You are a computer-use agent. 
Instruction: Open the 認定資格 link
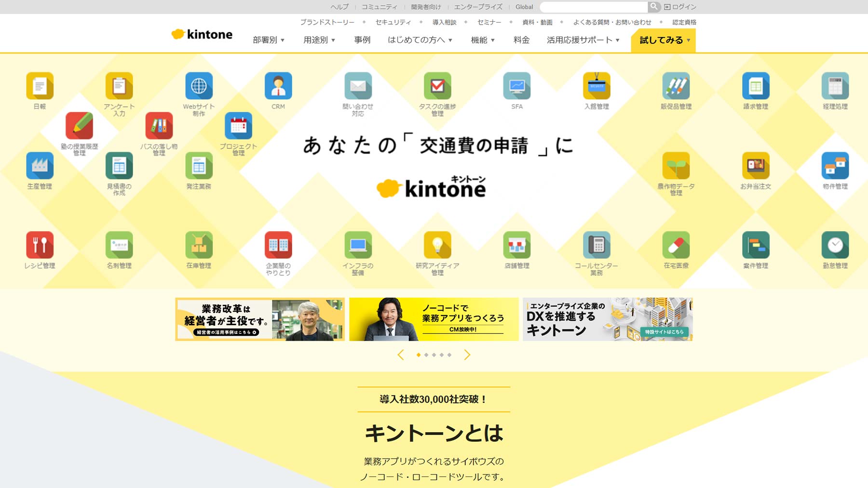coord(684,22)
